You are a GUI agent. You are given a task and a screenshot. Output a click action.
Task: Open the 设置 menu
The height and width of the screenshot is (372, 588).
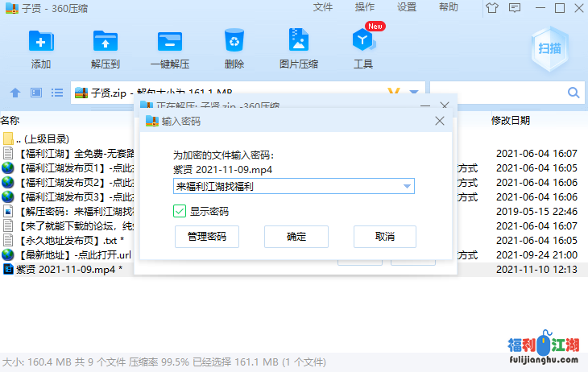[407, 7]
